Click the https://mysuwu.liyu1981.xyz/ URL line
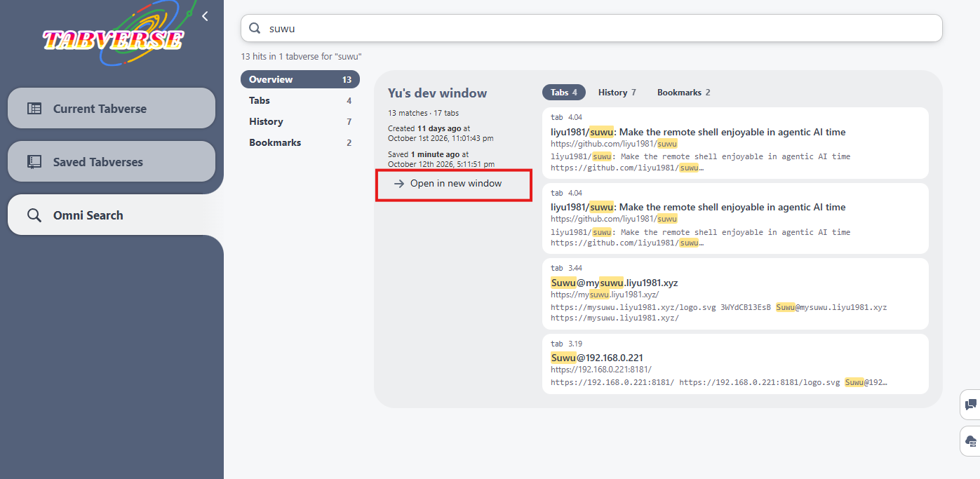980x479 pixels. pos(605,295)
